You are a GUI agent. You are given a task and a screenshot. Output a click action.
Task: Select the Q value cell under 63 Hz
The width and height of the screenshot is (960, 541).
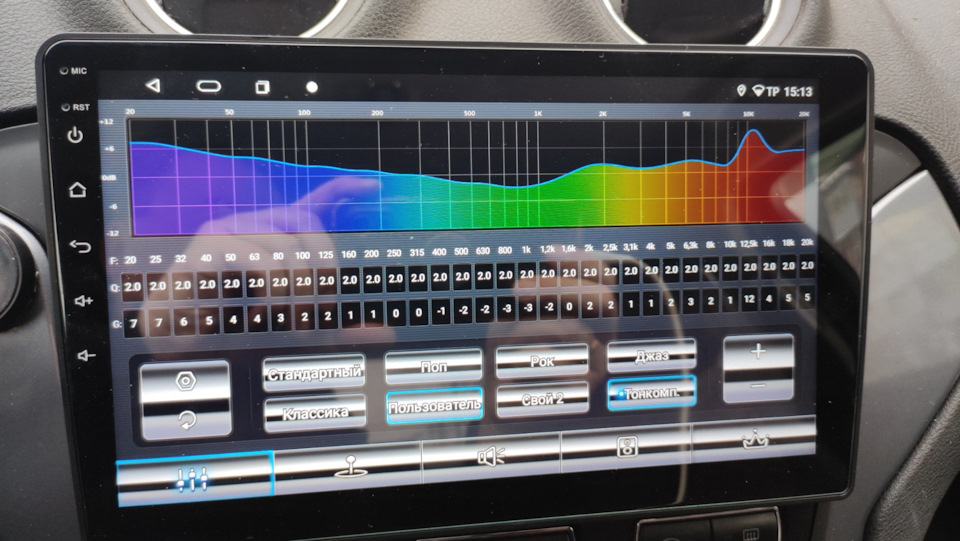pyautogui.click(x=256, y=283)
